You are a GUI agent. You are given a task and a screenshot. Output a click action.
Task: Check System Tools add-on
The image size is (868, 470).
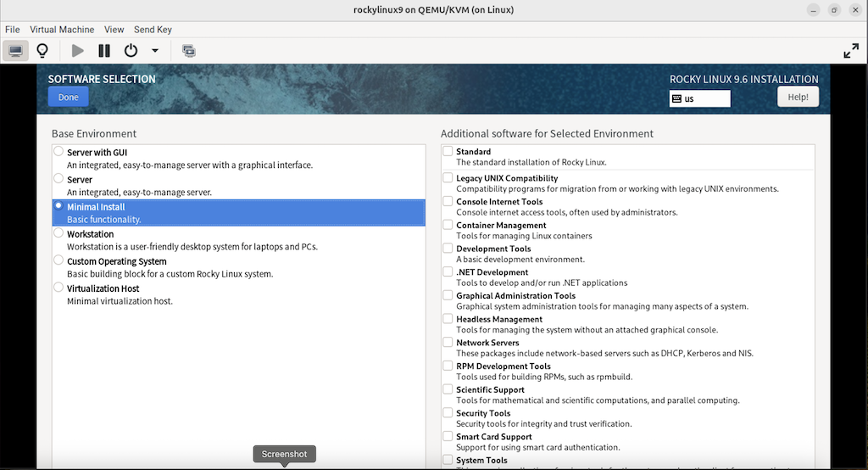(x=448, y=460)
